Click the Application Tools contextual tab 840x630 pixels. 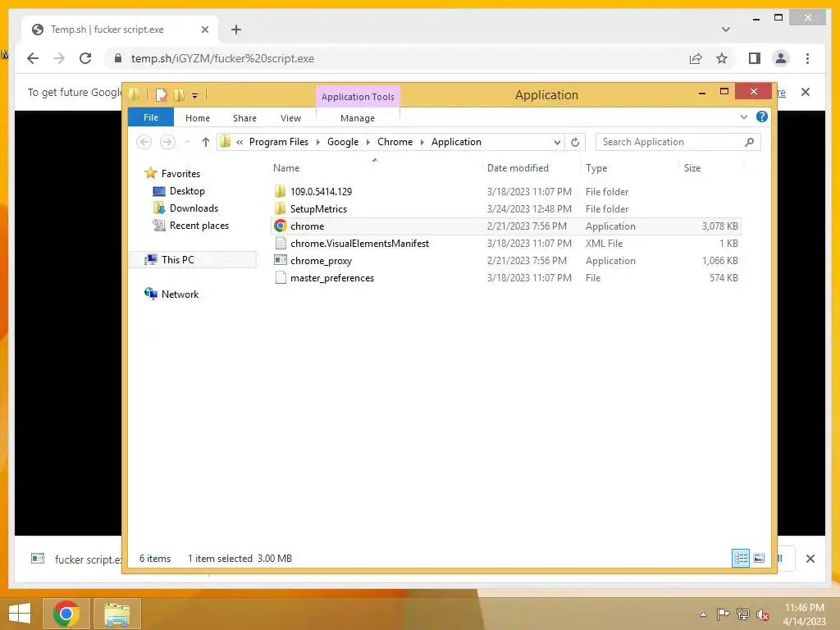pos(358,97)
